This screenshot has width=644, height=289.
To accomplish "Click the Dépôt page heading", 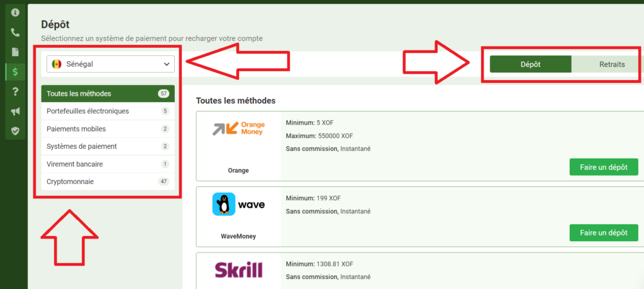I will pyautogui.click(x=55, y=25).
